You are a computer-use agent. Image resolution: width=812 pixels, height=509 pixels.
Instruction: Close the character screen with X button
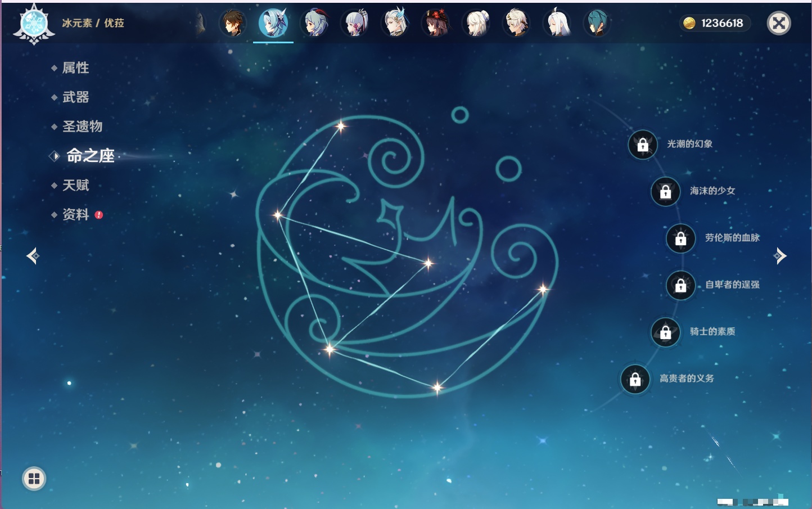(779, 23)
